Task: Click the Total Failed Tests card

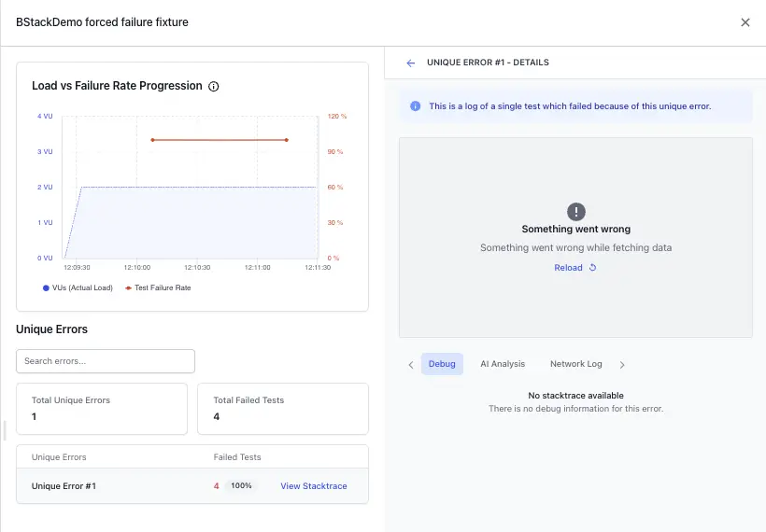Action: (x=283, y=409)
